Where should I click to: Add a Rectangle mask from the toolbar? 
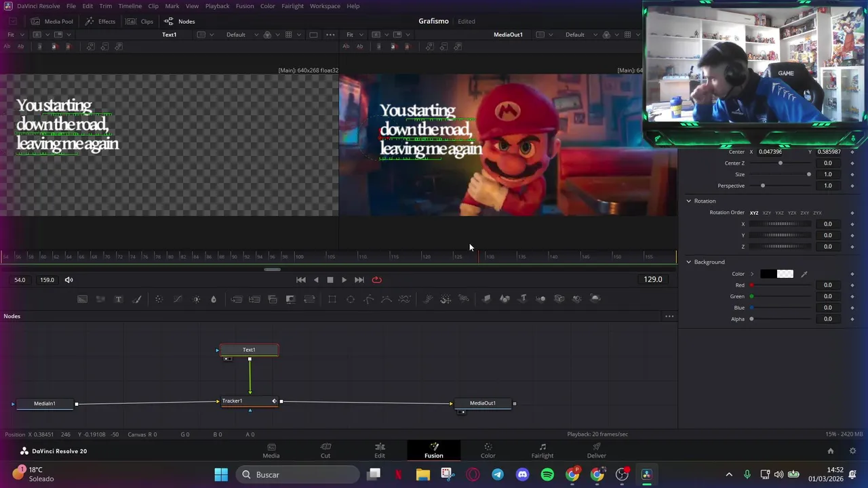(x=332, y=299)
